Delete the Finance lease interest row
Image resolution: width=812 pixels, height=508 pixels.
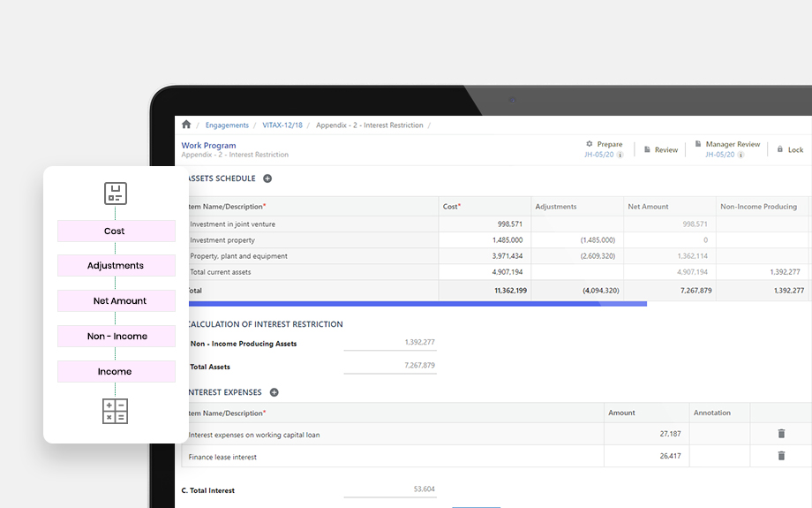click(x=781, y=456)
